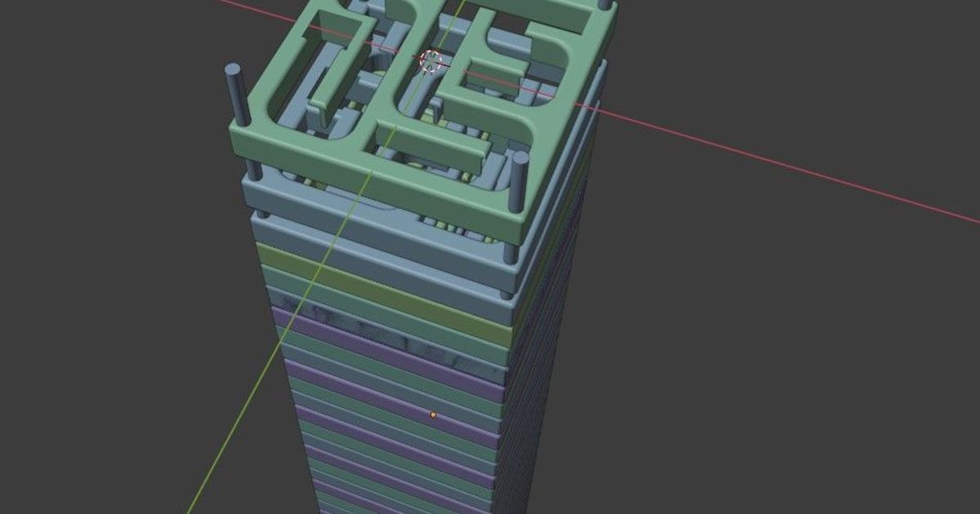Select the tall cylindrical pin on the left corner

point(234,98)
